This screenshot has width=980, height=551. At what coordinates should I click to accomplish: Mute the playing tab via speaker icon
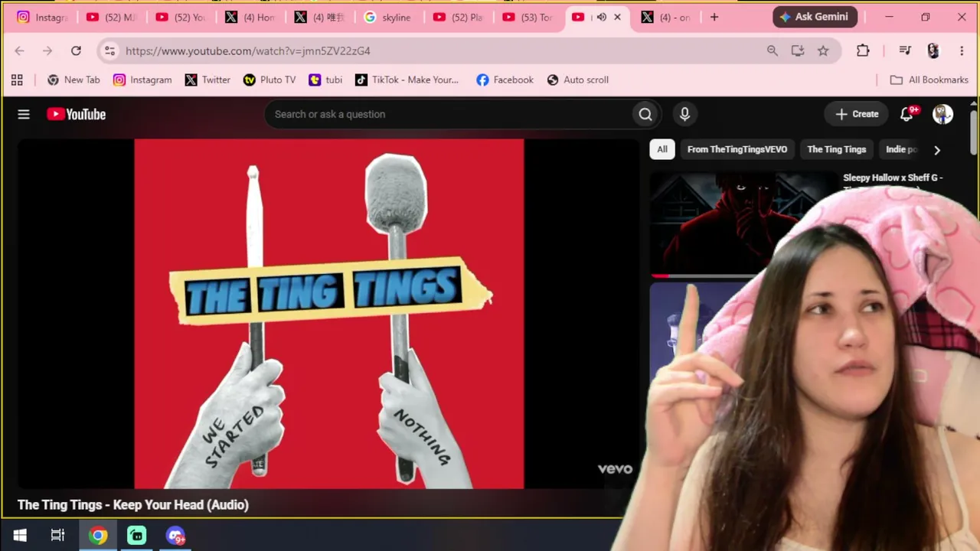point(601,17)
